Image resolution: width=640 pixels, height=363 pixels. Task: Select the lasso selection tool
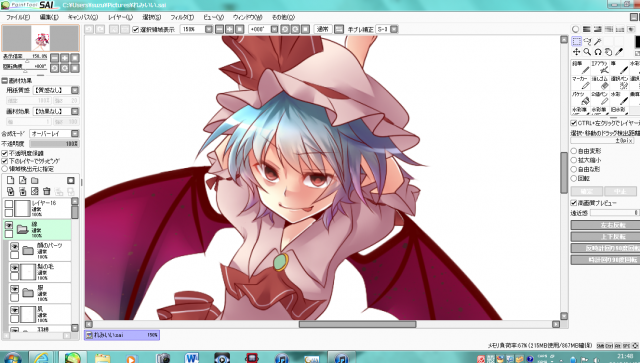point(587,41)
